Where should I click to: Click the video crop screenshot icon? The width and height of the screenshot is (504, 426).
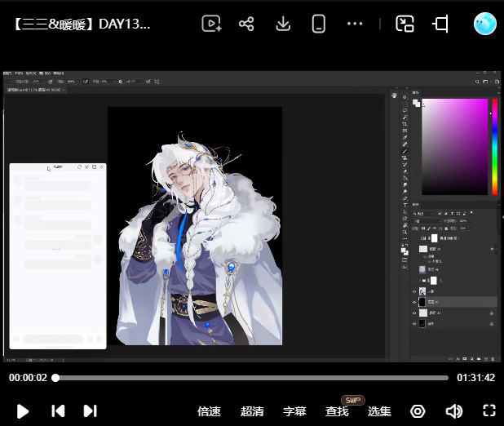(440, 24)
